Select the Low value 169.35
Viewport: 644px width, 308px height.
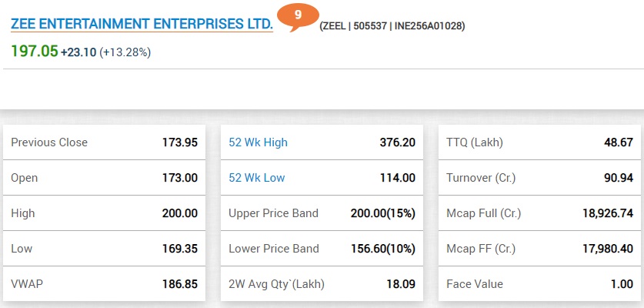click(x=179, y=249)
